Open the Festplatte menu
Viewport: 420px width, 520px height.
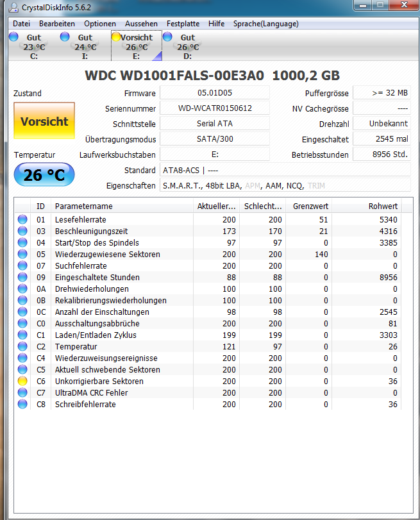[183, 24]
